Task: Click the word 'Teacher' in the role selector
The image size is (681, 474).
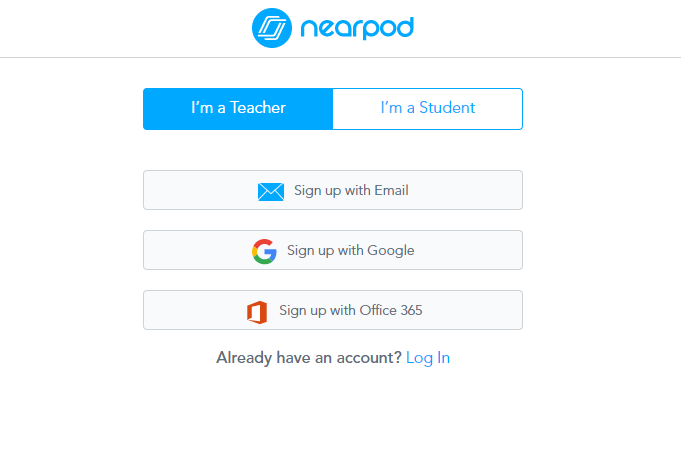Action: (258, 109)
